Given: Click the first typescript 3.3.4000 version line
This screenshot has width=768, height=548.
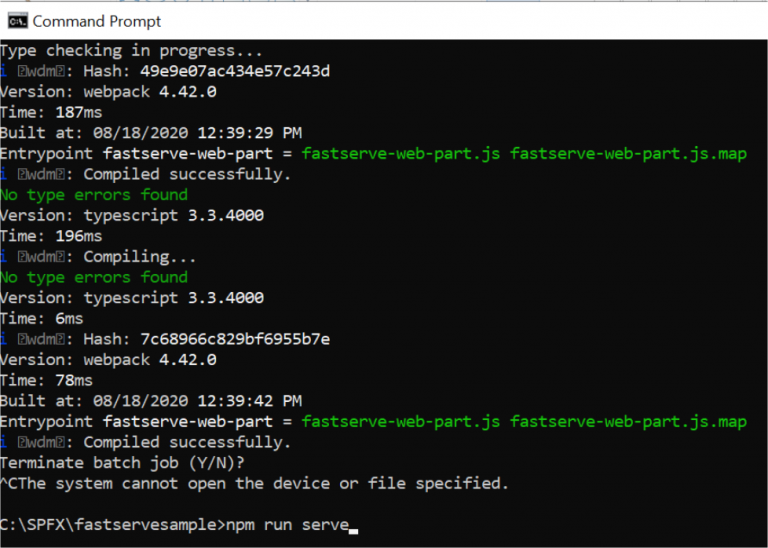Looking at the screenshot, I should coord(132,215).
